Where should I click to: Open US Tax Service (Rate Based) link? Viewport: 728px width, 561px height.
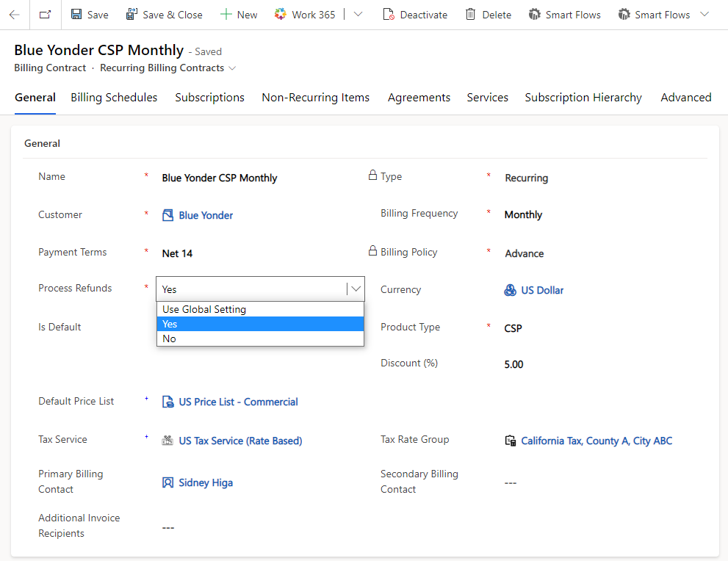240,441
